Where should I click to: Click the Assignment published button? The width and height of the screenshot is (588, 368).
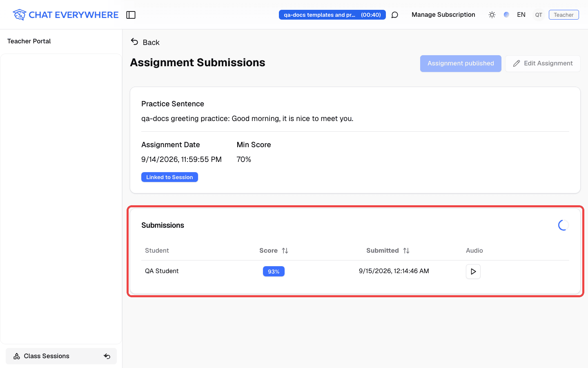tap(461, 63)
